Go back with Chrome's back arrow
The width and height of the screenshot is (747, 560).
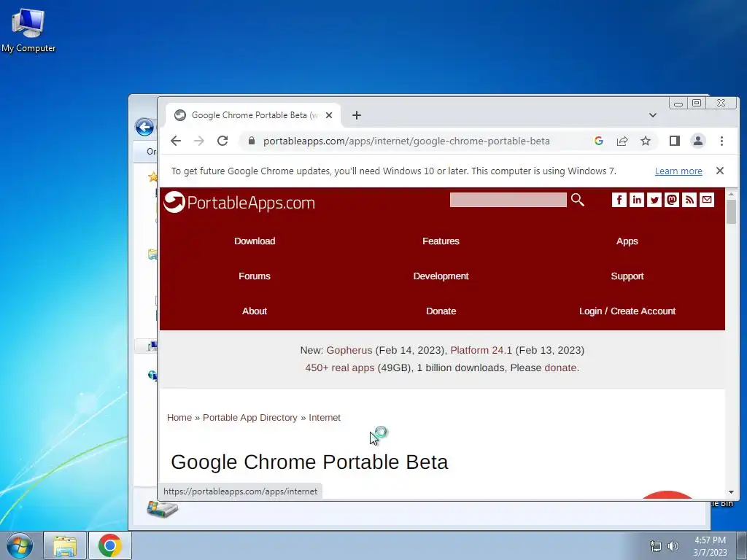pos(176,141)
